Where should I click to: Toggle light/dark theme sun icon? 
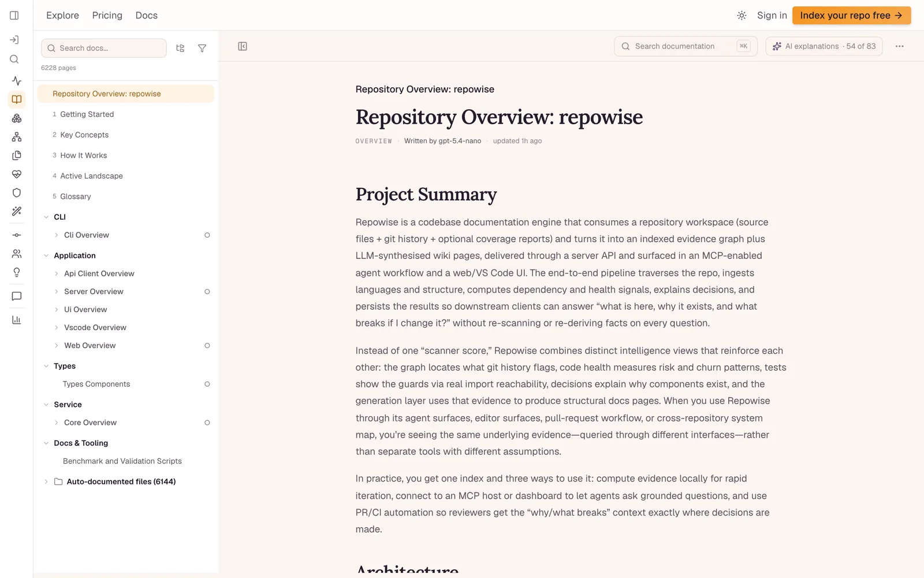[x=742, y=16]
